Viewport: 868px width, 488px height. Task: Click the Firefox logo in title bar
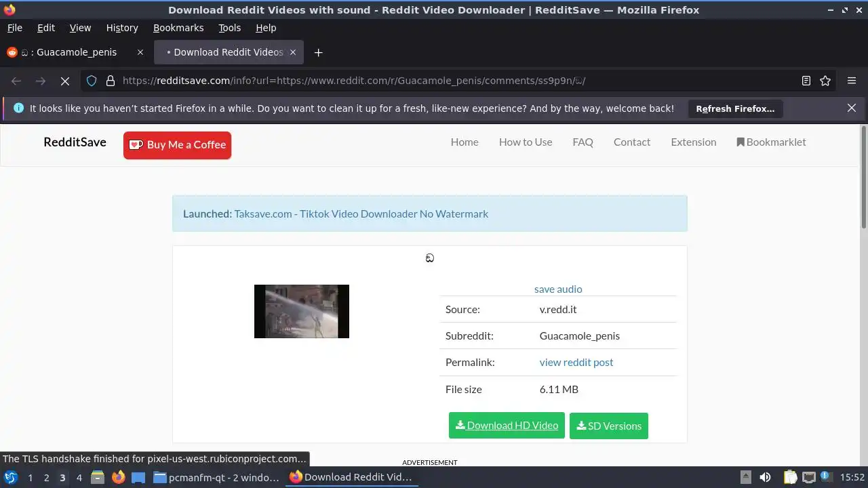coord(9,9)
